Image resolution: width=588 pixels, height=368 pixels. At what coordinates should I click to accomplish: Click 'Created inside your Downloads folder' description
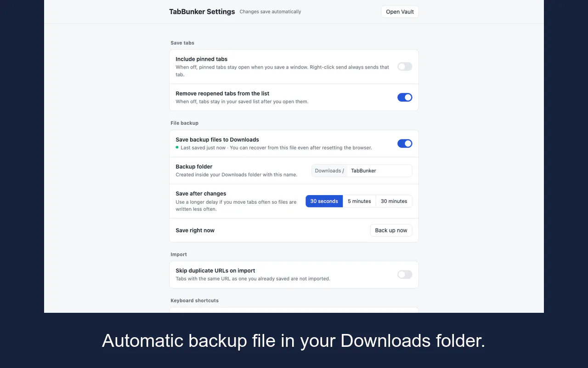(237, 175)
